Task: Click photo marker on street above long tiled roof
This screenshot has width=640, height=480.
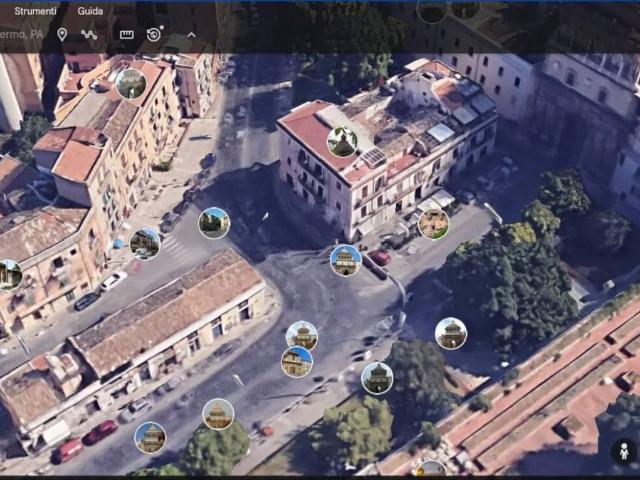Action: point(214,222)
